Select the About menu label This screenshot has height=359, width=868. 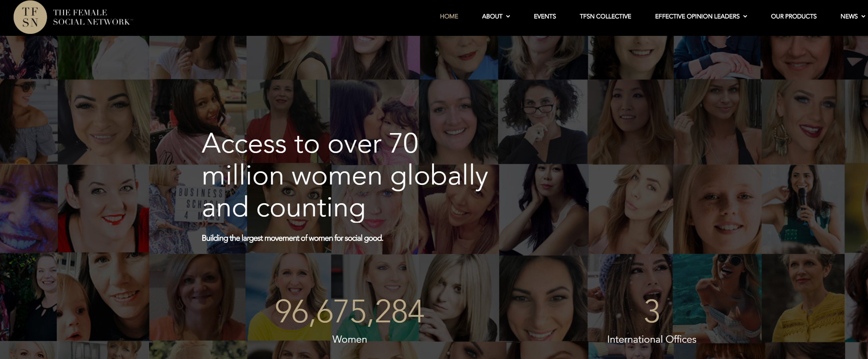[x=492, y=16]
